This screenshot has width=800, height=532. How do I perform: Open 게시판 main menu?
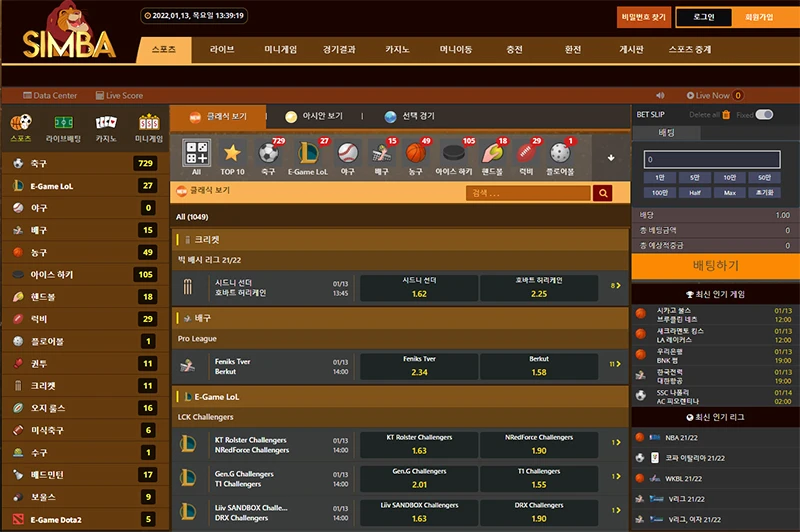(632, 49)
